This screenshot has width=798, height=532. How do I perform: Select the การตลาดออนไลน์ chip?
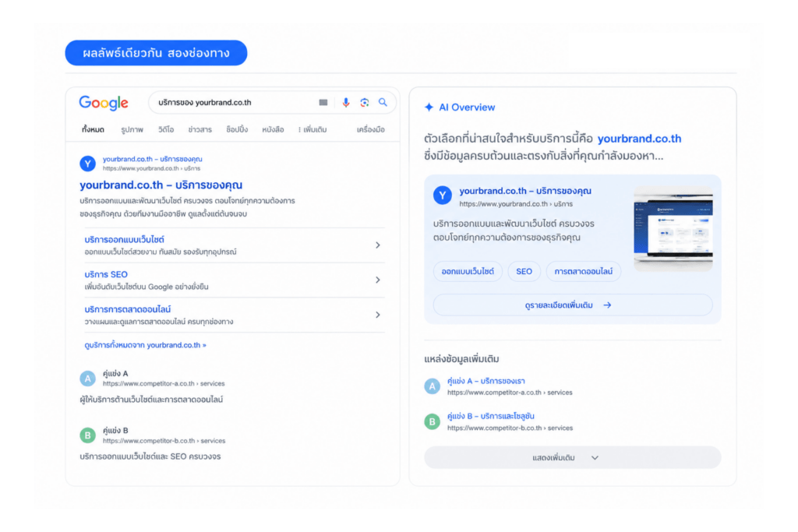click(583, 272)
